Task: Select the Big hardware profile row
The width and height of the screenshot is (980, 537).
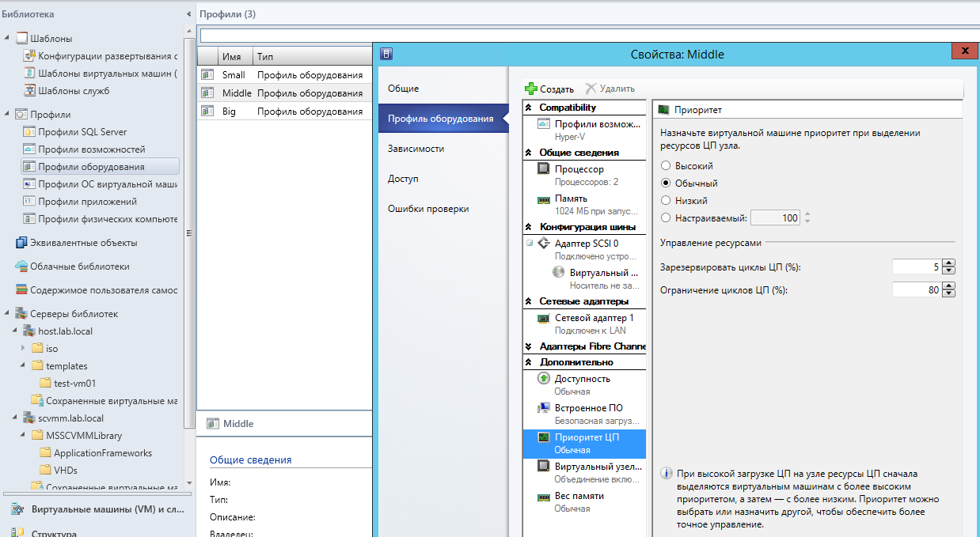Action: [x=228, y=112]
